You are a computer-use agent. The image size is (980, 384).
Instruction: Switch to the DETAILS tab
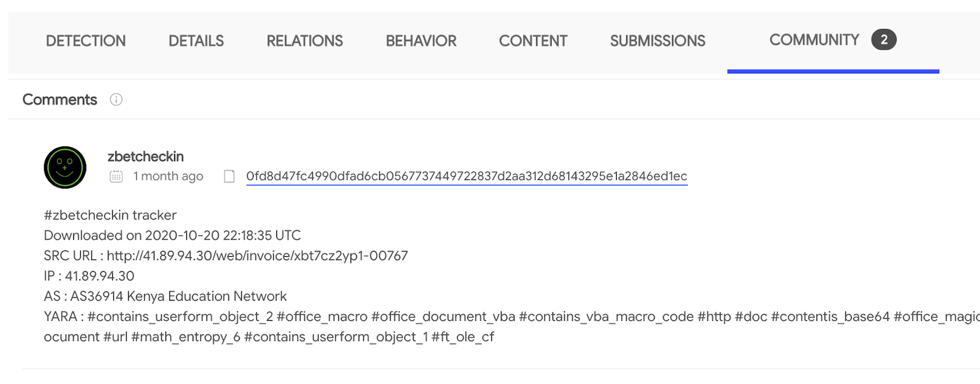click(196, 41)
